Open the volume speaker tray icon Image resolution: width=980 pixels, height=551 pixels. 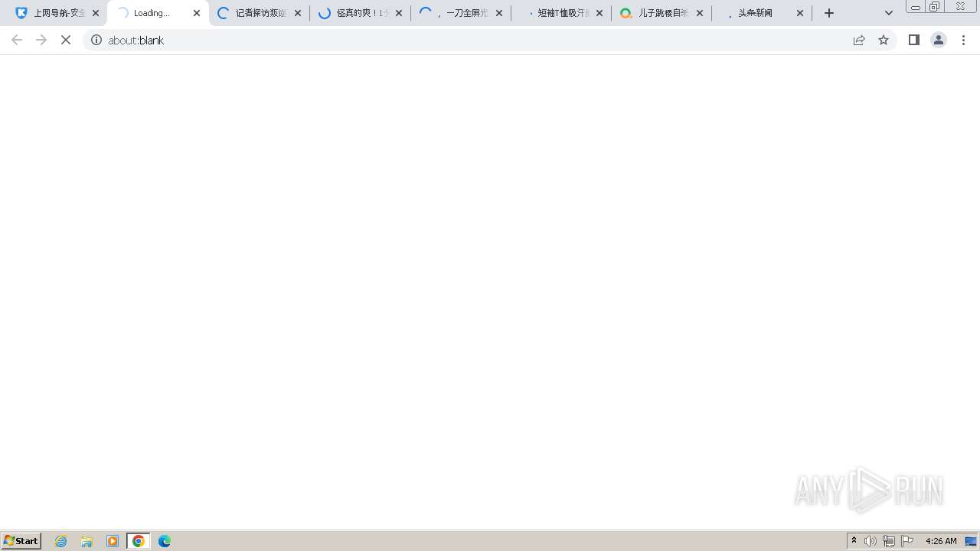[x=871, y=541]
